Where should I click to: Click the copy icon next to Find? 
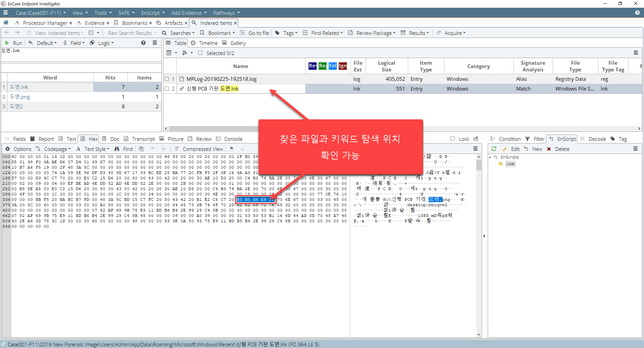pyautogui.click(x=142, y=149)
